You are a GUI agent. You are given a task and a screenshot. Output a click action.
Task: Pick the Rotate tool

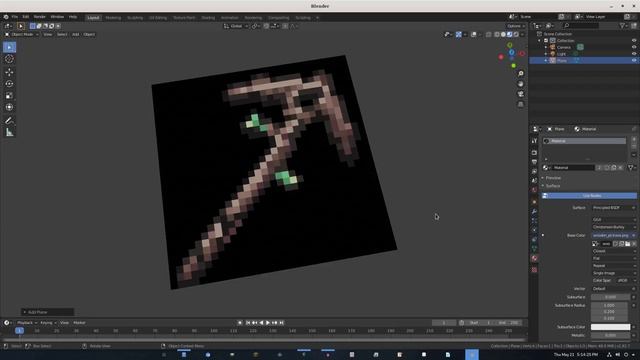tap(9, 84)
